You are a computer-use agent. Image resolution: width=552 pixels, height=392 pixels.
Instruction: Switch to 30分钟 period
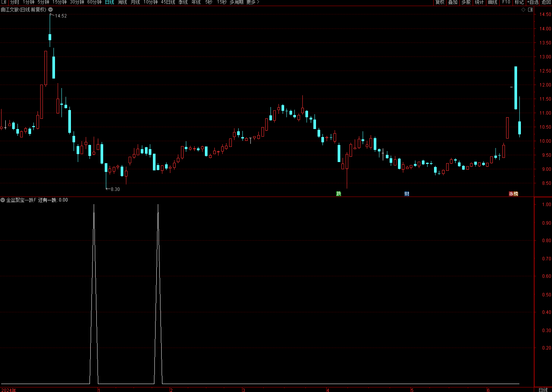[x=77, y=2]
